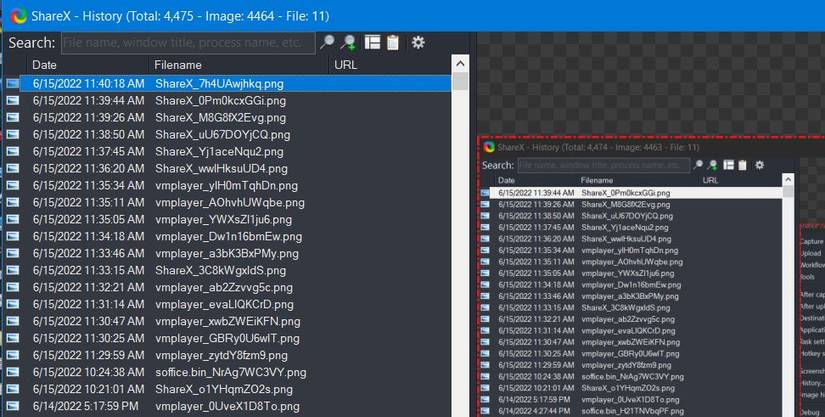Sort history by the Filename column header
This screenshot has height=417, width=825.
click(x=239, y=65)
